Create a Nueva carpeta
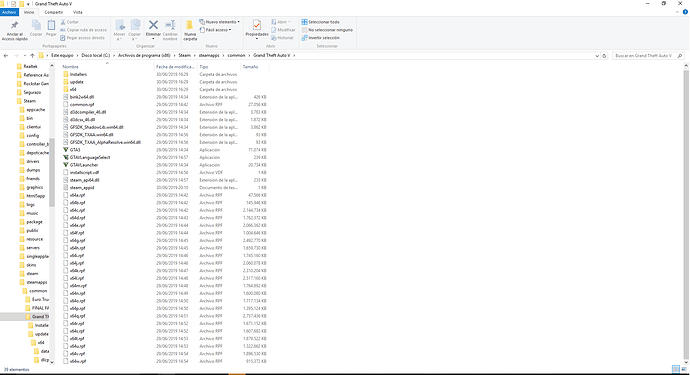Viewport: 690px width, 375px height. click(x=190, y=30)
